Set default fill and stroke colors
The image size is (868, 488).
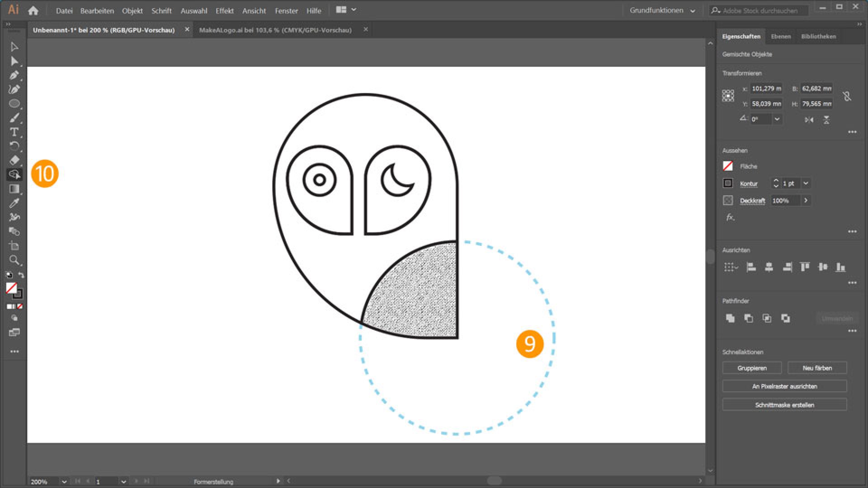click(9, 274)
